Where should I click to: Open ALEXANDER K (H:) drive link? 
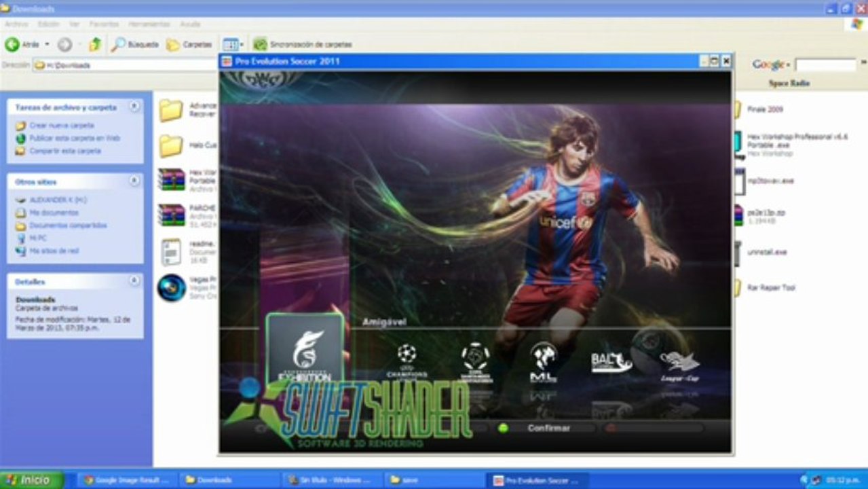[x=58, y=200]
